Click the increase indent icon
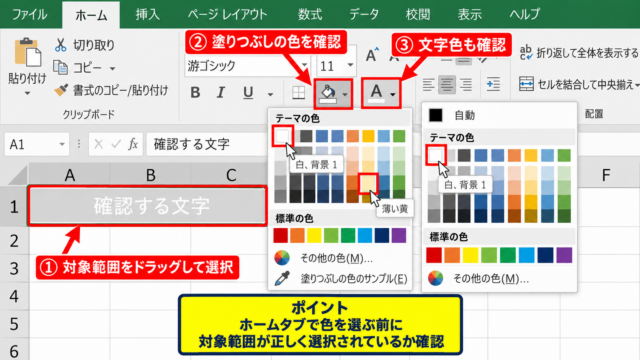Viewport: 640px width, 360px height. click(493, 84)
